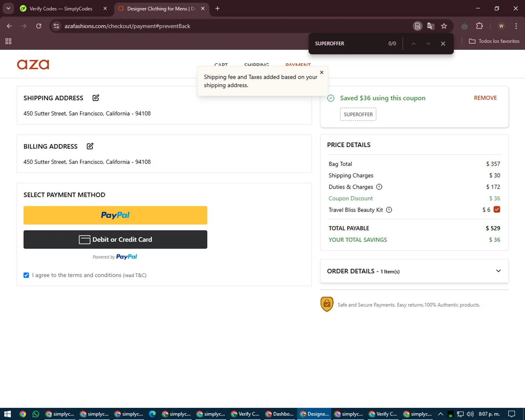Image resolution: width=525 pixels, height=420 pixels.
Task: Open Travel Bliss Beauty Kit info icon
Action: tap(389, 210)
